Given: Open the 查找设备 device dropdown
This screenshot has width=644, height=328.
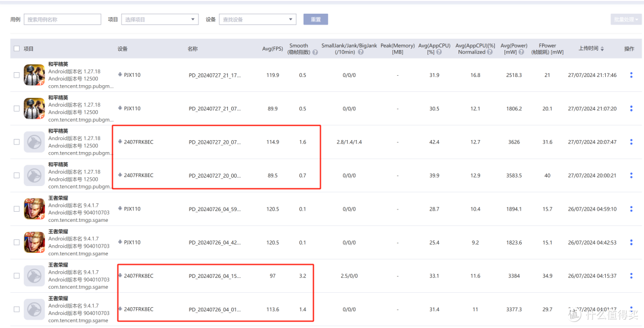Looking at the screenshot, I should pos(258,19).
